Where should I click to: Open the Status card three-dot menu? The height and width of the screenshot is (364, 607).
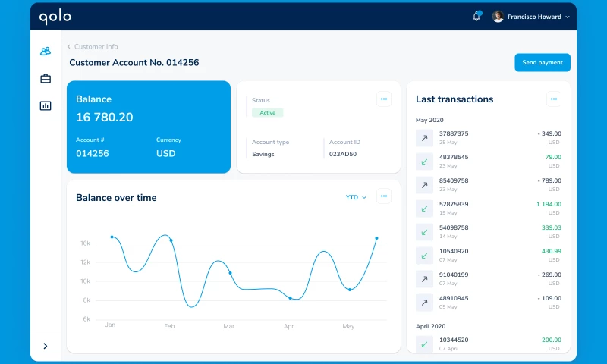pyautogui.click(x=384, y=99)
